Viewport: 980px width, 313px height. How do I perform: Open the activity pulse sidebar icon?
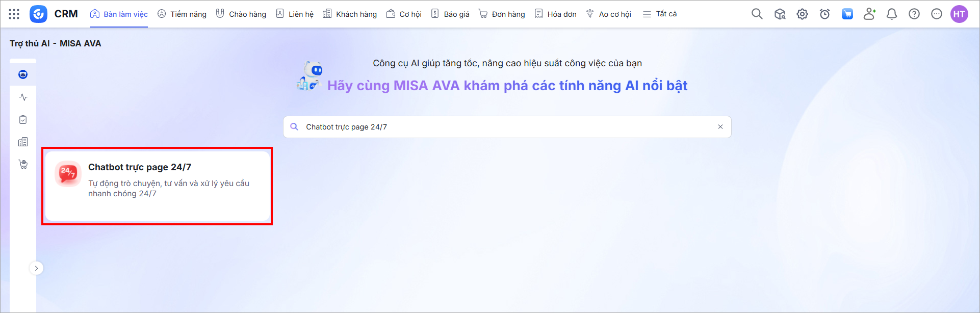pos(23,97)
